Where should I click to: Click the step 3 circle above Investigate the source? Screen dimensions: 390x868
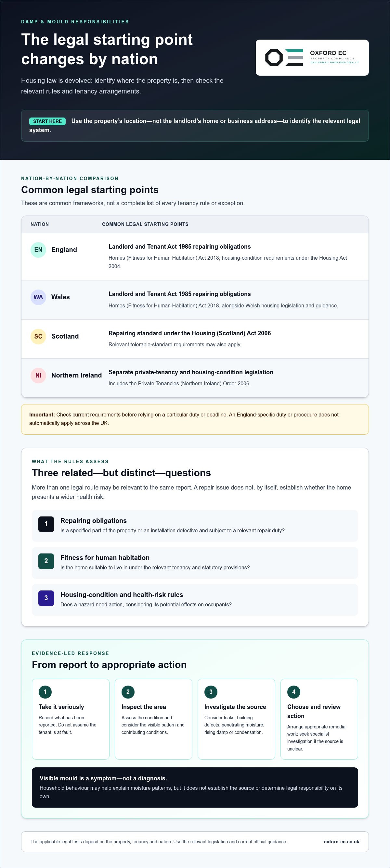point(211,692)
